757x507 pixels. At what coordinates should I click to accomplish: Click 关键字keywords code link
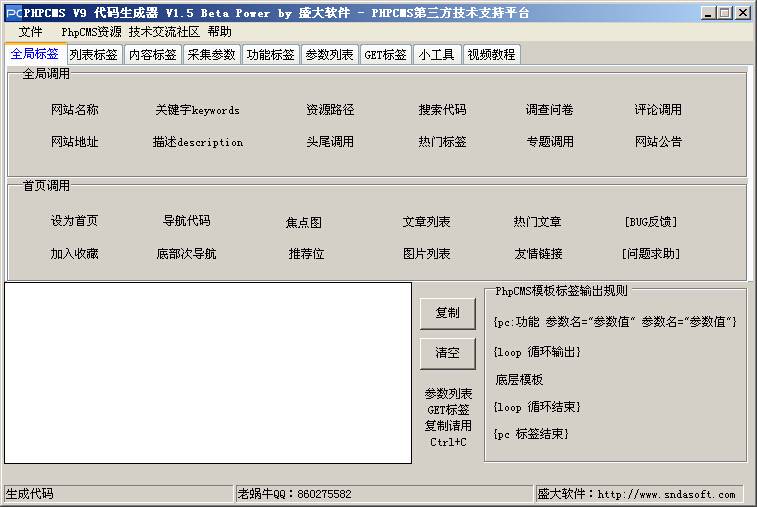coord(197,110)
